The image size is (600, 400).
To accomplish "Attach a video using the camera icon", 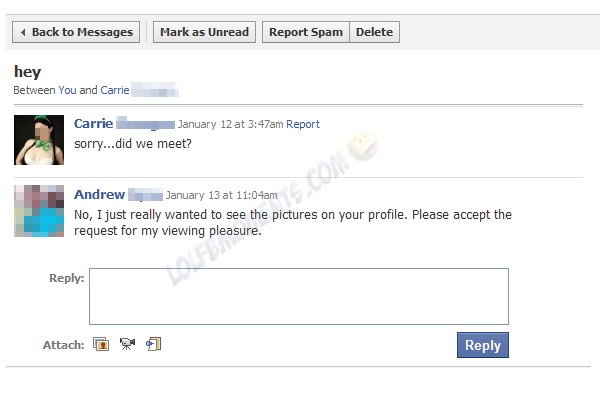I will click(127, 345).
